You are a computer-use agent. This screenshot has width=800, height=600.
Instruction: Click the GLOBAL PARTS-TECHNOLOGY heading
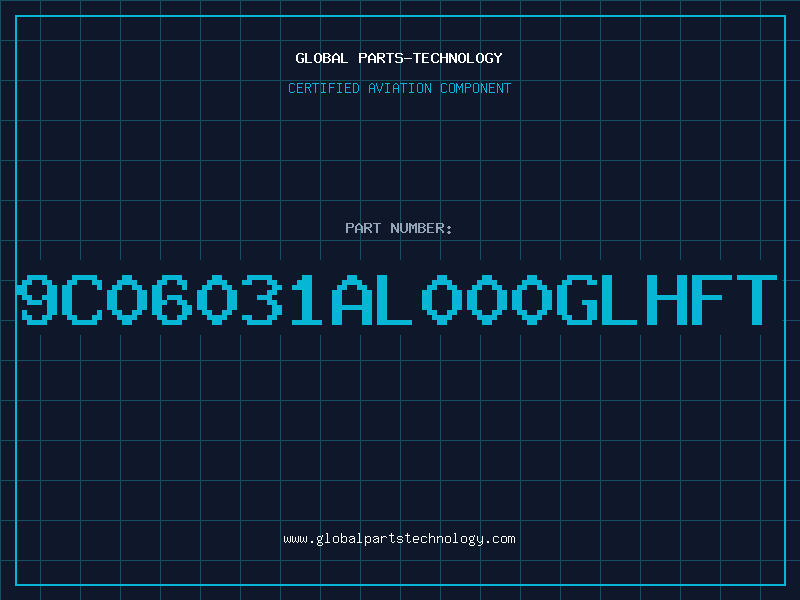[x=399, y=58]
